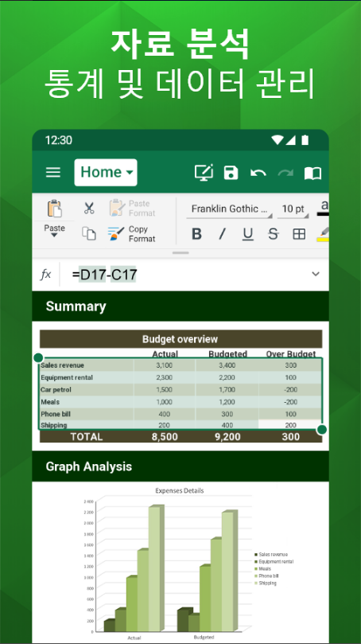
Task: Select the Car petrol cell
Action: [x=87, y=389]
